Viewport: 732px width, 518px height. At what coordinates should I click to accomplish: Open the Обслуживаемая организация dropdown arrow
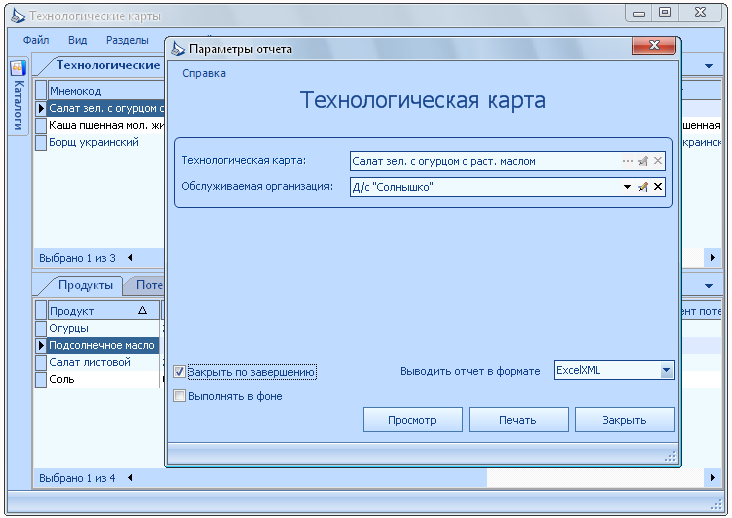627,187
